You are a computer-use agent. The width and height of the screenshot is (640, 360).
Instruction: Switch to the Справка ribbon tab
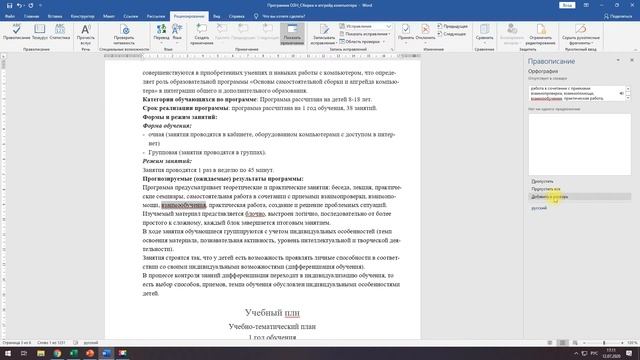pos(236,16)
